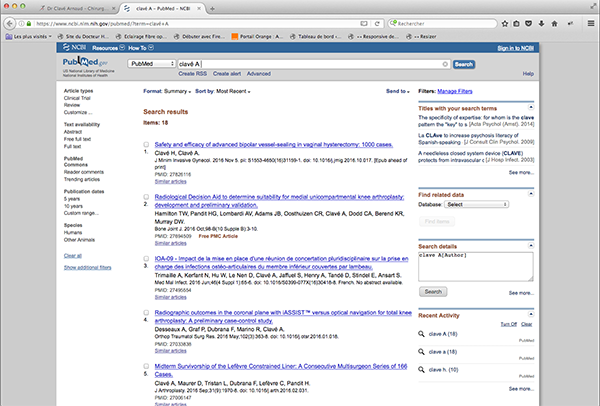Open recent search 'clave A (18)' magnifier

[421, 334]
